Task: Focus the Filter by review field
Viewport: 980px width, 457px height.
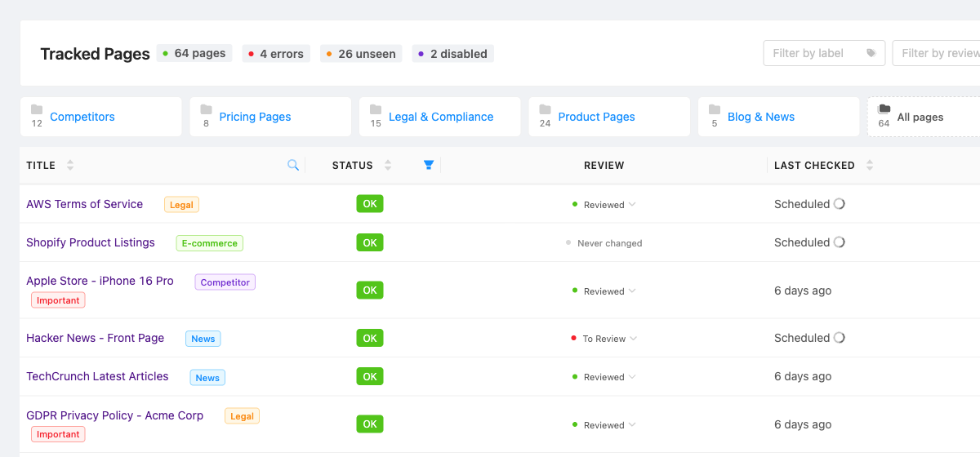Action: 936,53
